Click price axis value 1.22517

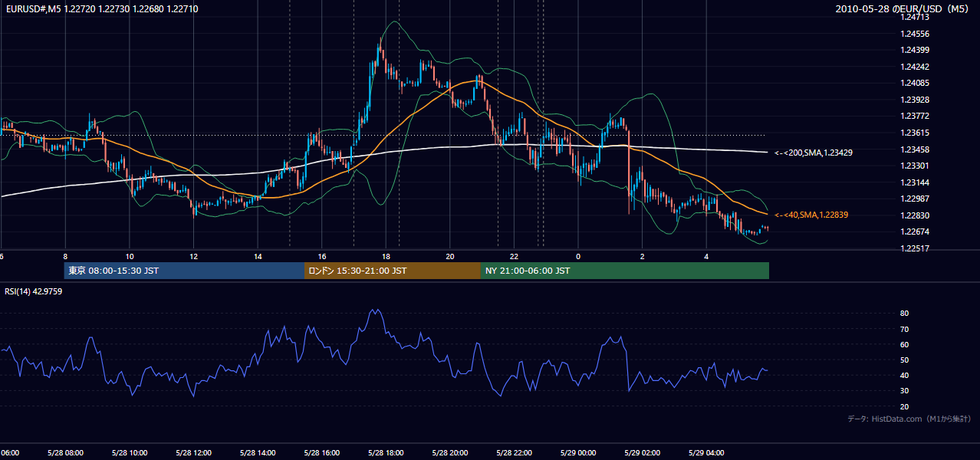click(x=916, y=248)
